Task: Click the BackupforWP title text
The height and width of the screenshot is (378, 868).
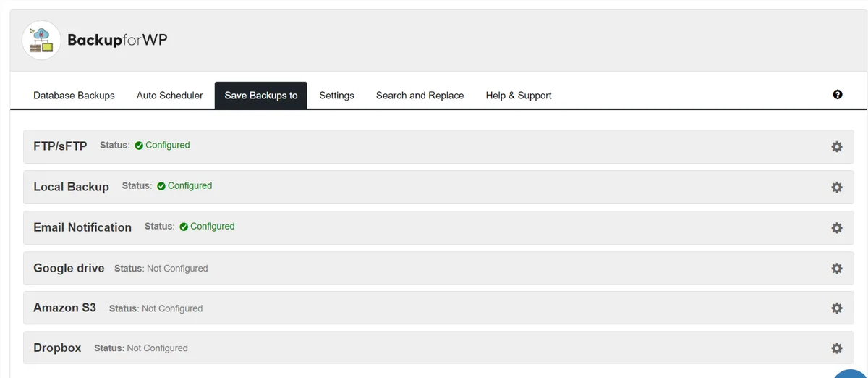Action: [x=117, y=41]
